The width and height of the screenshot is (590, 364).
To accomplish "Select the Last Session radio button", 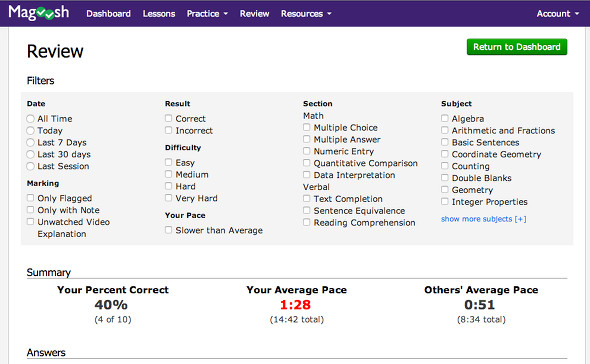I will pos(30,166).
